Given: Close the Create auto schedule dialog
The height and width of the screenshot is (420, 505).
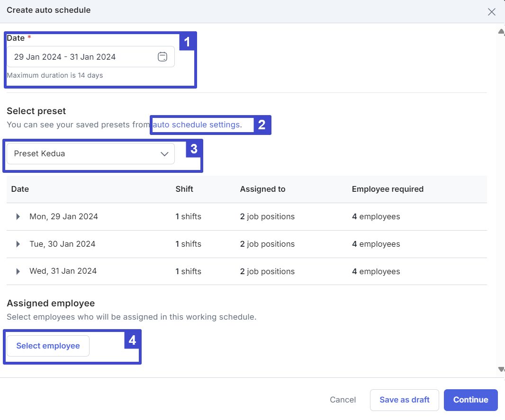Looking at the screenshot, I should 492,12.
